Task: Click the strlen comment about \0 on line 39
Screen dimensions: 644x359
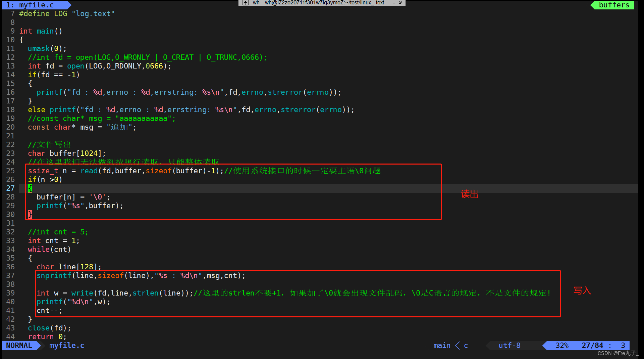Action: 372,293
